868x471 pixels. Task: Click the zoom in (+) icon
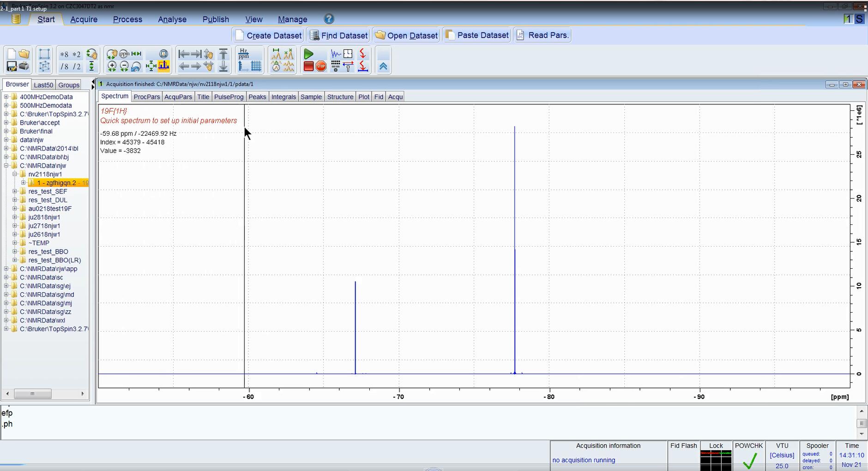112,66
